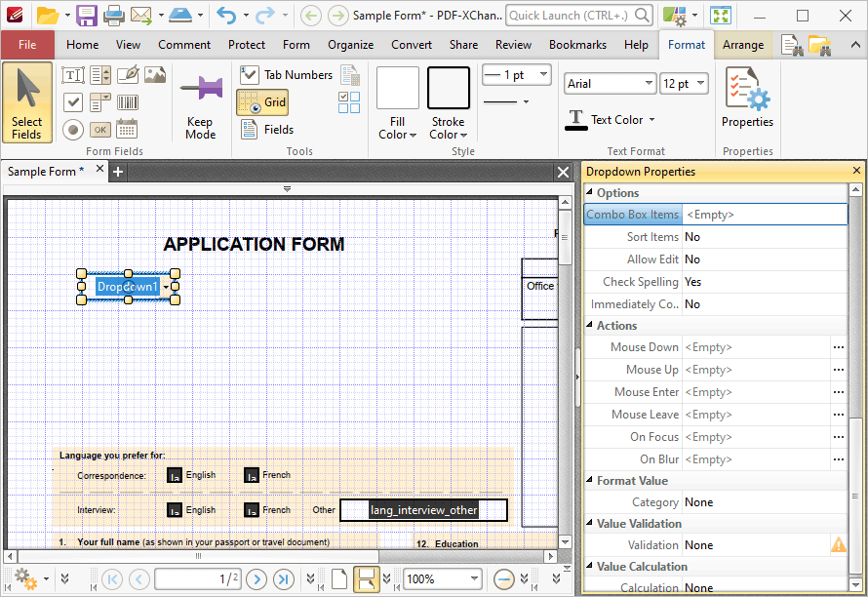Click the Combo Box Items value field
This screenshot has height=597, width=868.
(765, 215)
